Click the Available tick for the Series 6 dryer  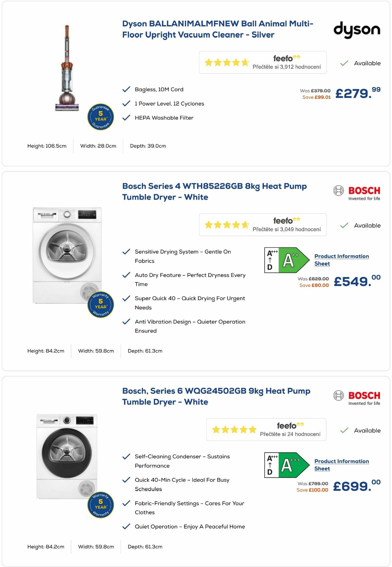click(343, 430)
